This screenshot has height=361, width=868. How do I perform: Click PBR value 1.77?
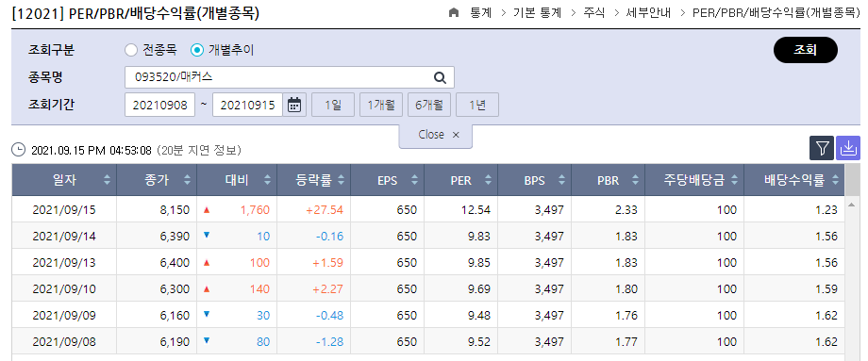(626, 342)
